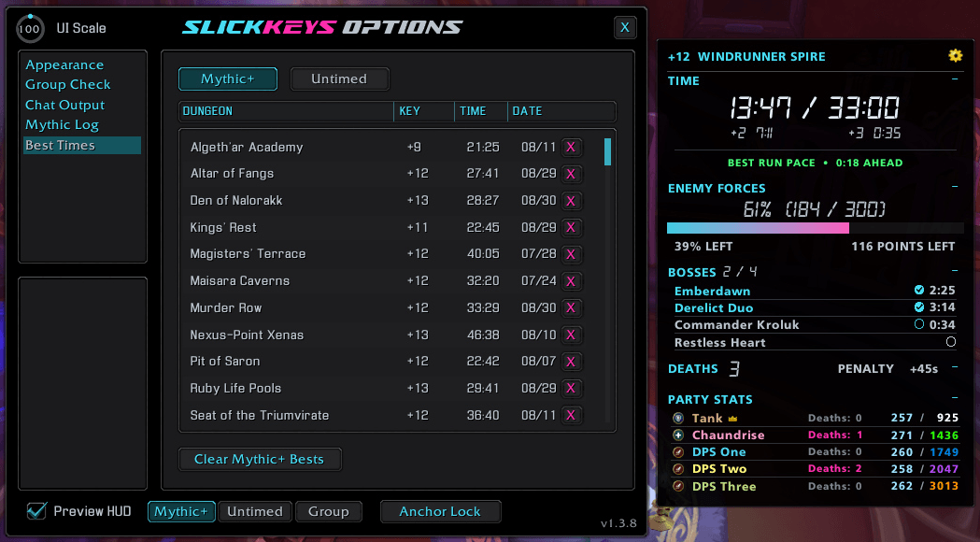Remove the Maisara Caverns entry
Image resolution: width=980 pixels, height=542 pixels.
[571, 281]
